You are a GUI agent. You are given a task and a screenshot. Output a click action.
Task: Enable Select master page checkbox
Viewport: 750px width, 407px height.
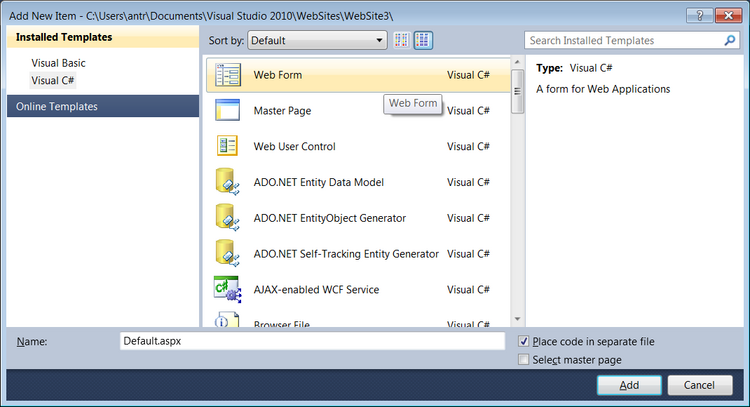click(524, 360)
